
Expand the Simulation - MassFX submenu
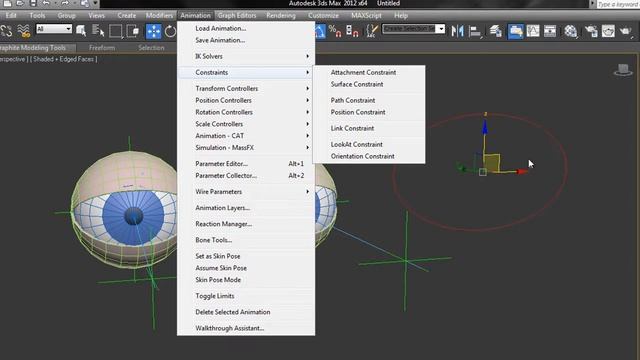tap(246, 147)
